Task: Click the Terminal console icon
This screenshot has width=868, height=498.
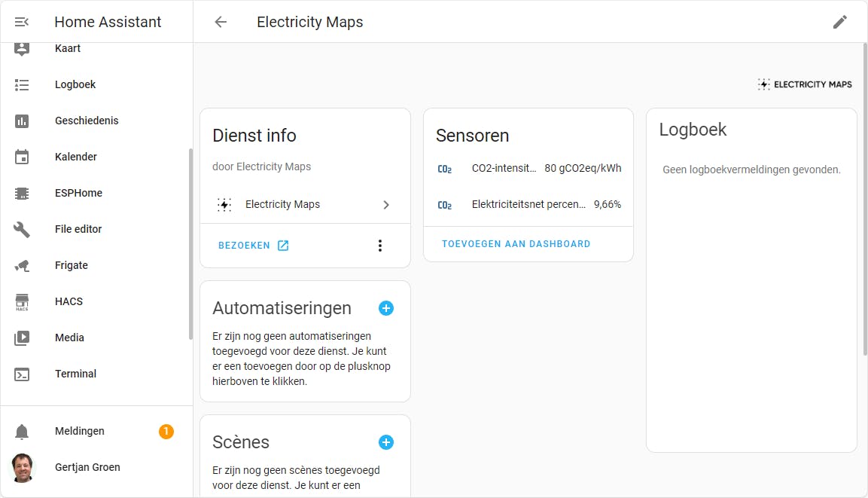Action: (x=22, y=374)
